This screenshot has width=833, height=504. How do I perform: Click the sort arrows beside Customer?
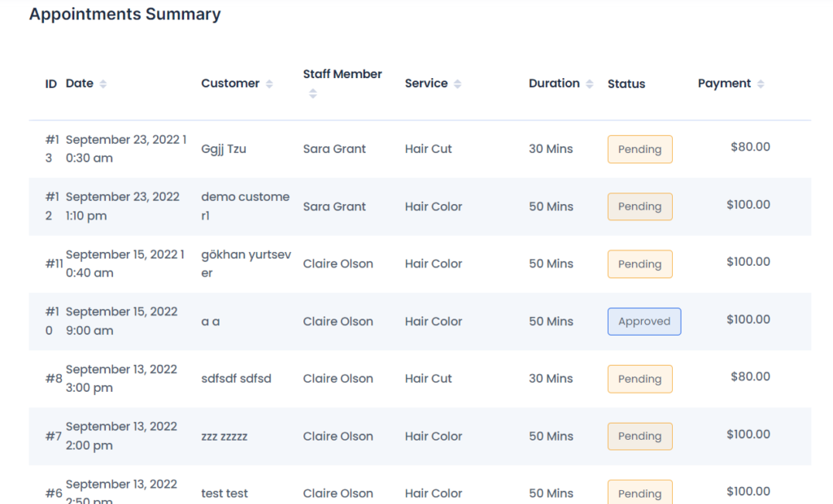[269, 84]
